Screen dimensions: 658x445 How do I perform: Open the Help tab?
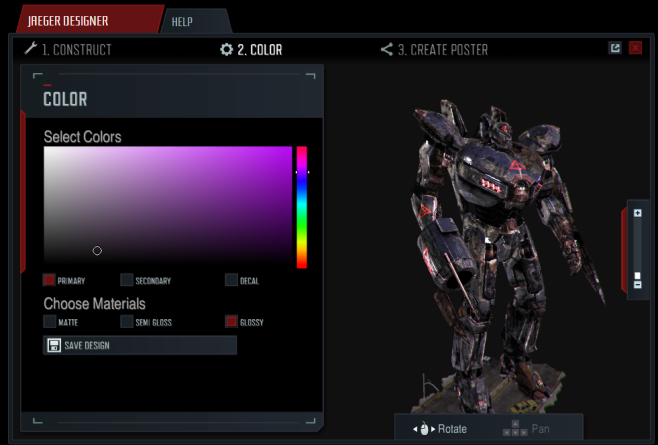click(196, 21)
